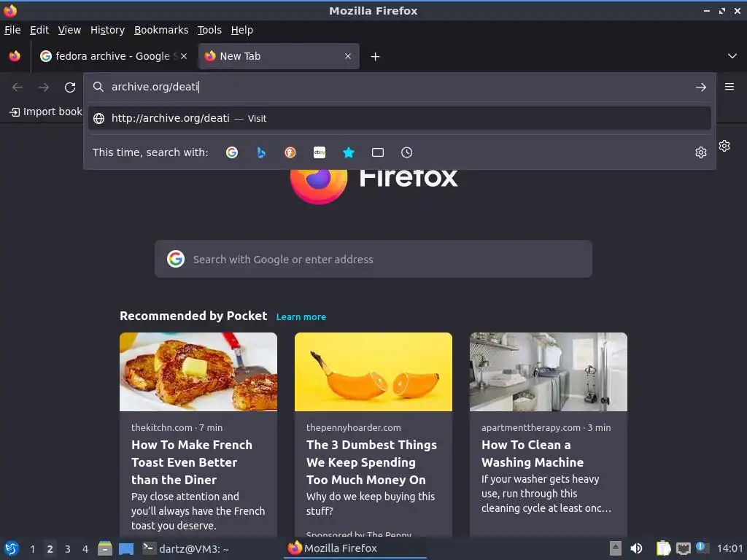Click Import bookmarks toolbar button
The width and height of the screenshot is (747, 560).
(46, 112)
